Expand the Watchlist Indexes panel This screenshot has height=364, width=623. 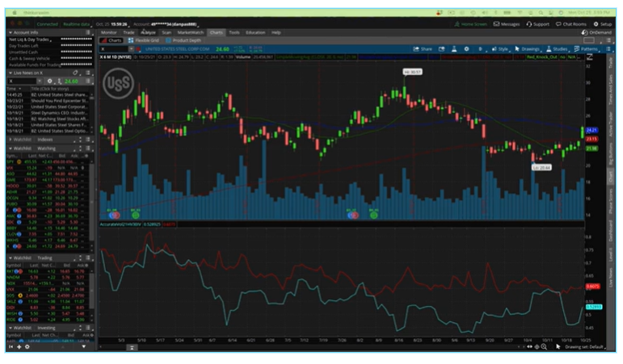tap(11, 140)
